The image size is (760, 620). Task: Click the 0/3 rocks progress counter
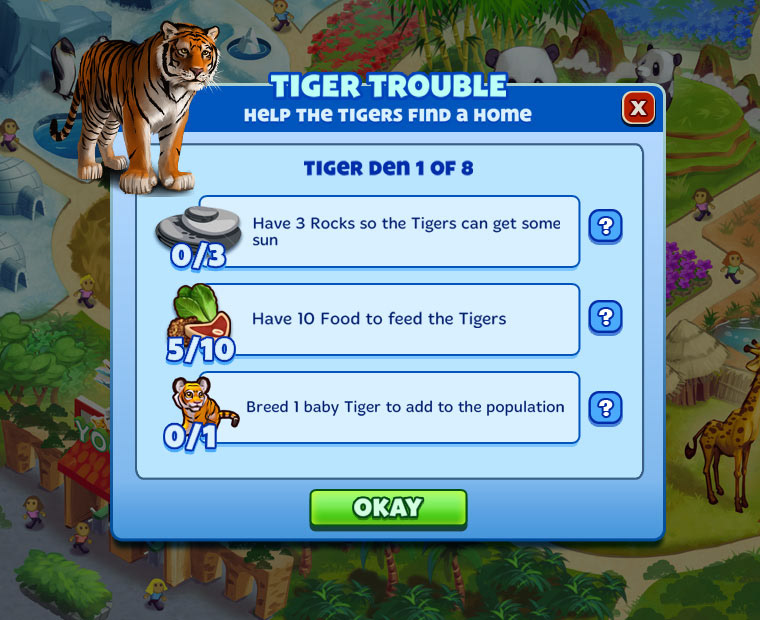coord(198,255)
